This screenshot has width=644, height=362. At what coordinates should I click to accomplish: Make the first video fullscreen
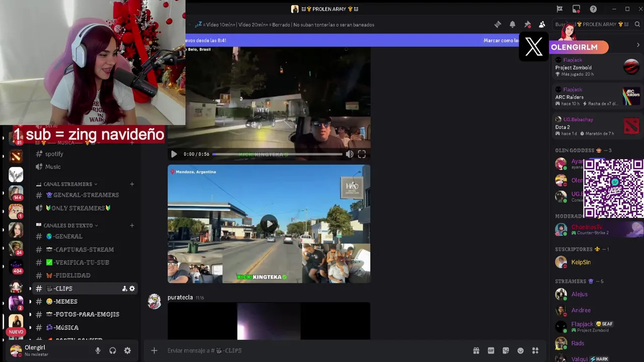(362, 154)
